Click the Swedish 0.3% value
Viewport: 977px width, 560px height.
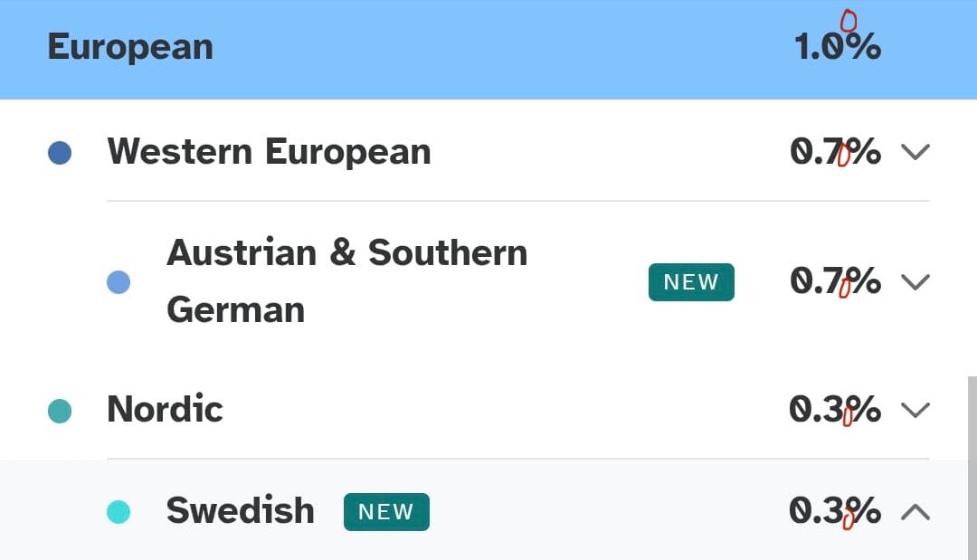[835, 512]
